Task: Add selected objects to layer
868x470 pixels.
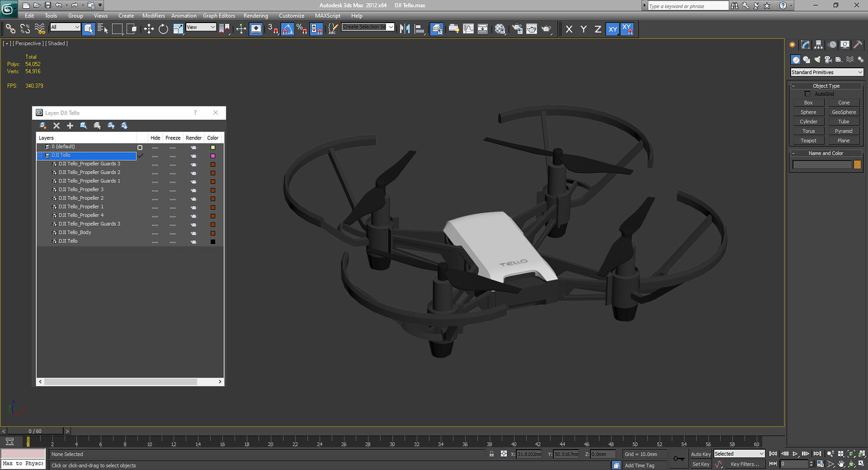Action: click(x=70, y=125)
